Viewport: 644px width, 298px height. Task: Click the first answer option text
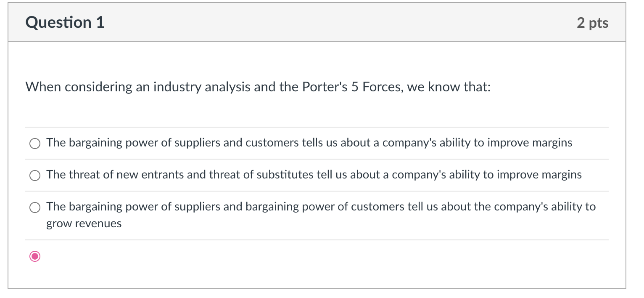tap(309, 143)
